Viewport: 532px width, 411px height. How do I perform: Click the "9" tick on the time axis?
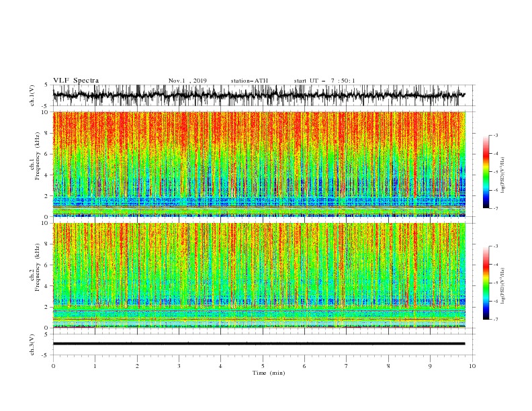pos(430,366)
